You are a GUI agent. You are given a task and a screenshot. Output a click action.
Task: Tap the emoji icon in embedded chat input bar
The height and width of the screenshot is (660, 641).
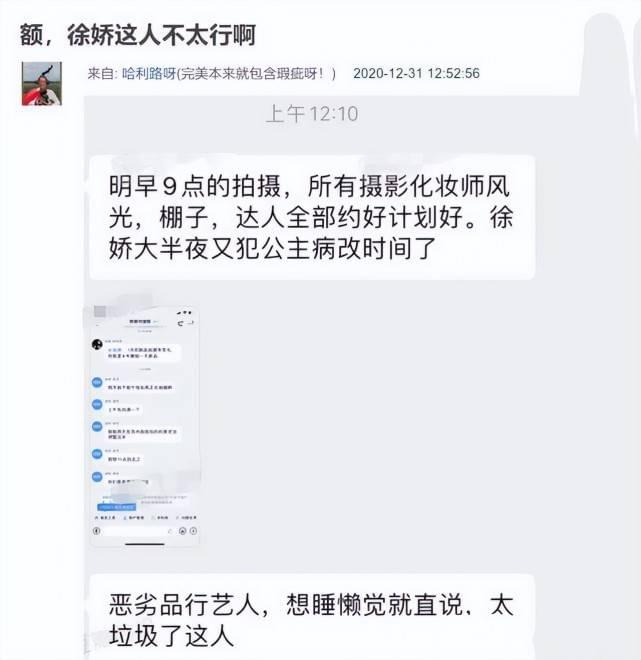click(183, 531)
